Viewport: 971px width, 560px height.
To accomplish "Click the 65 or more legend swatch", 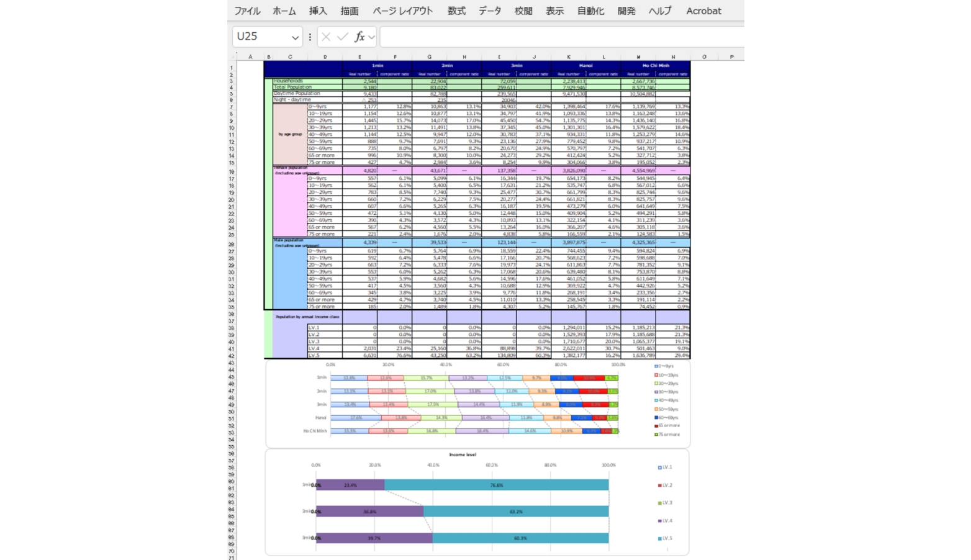I will pyautogui.click(x=656, y=426).
